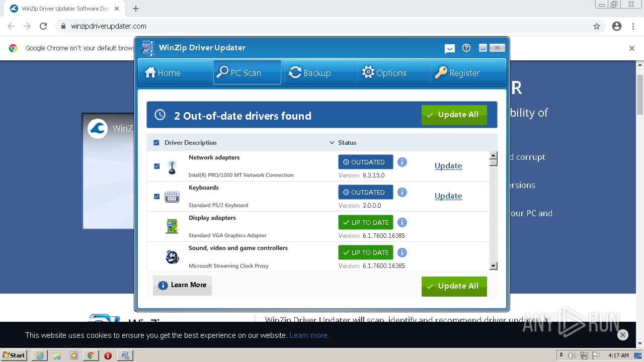The image size is (644, 362).
Task: Click the bottom Update All button
Action: coord(454,286)
